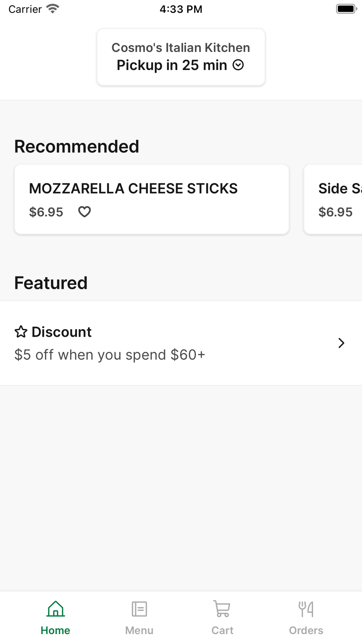This screenshot has height=644, width=362.
Task: Switch to the Home tab label
Action: (55, 631)
